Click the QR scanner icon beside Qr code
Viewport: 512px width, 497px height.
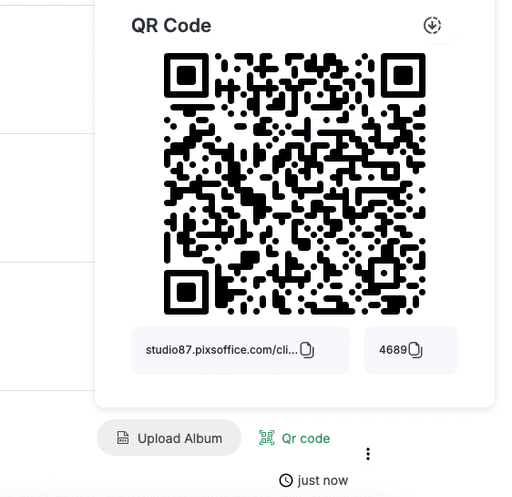tap(267, 438)
